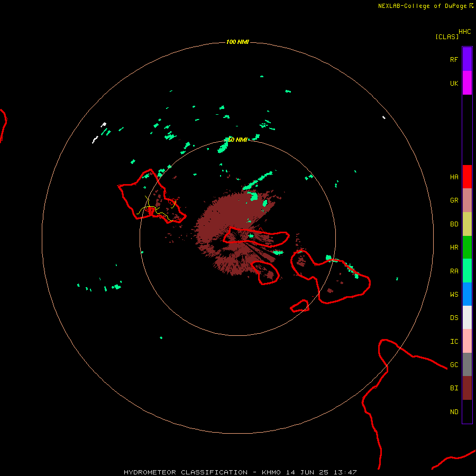Click the ND legend label
Viewport: 476px width, 476px height.
[x=454, y=412]
